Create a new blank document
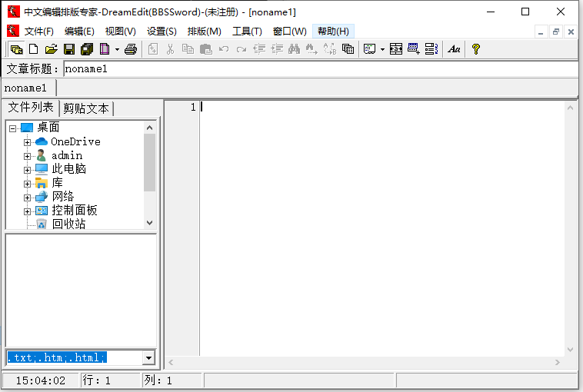583x392 pixels. click(34, 49)
